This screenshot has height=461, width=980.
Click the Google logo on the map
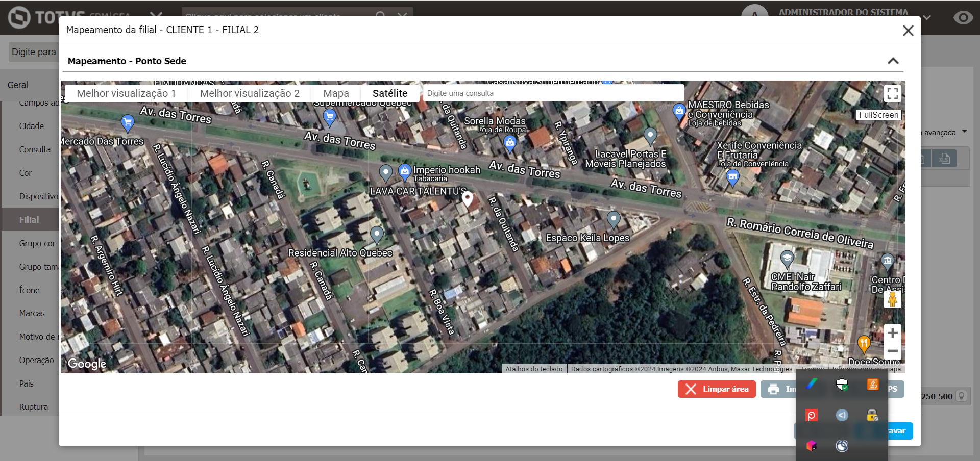coord(87,364)
